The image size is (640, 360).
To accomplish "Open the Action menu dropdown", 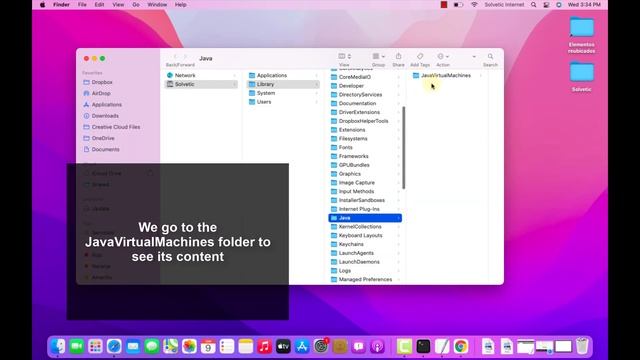I will 443,56.
